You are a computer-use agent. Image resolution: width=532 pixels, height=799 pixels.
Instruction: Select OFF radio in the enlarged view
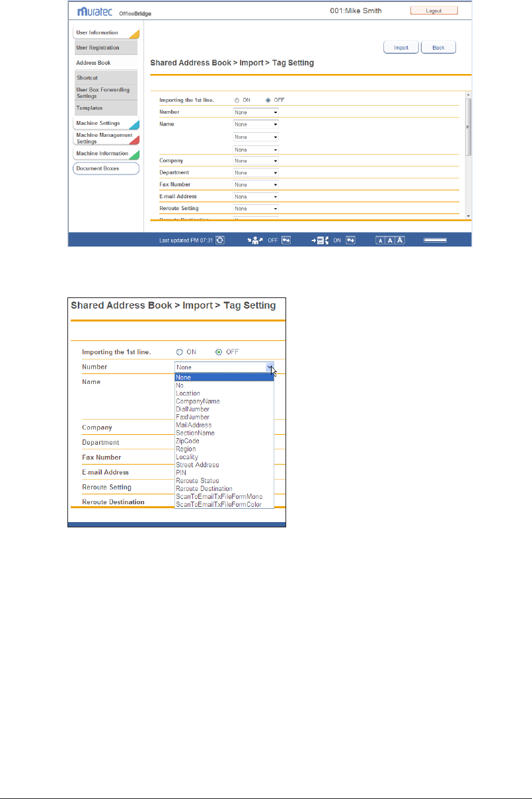219,352
